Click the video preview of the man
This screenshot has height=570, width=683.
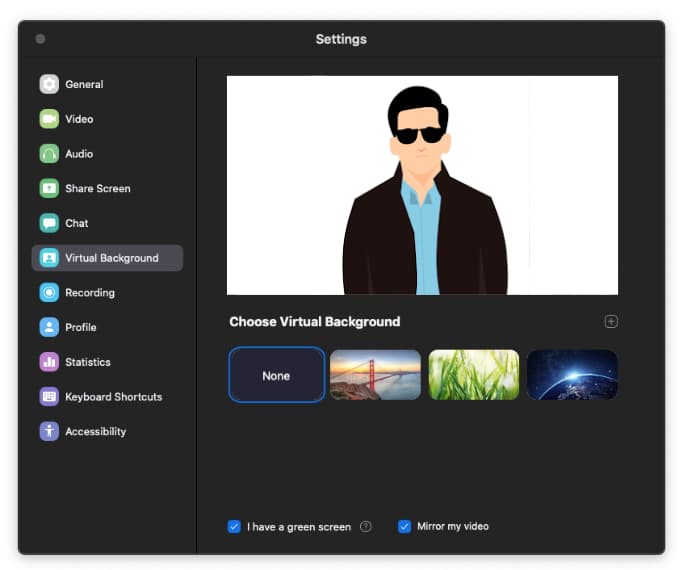coord(423,185)
